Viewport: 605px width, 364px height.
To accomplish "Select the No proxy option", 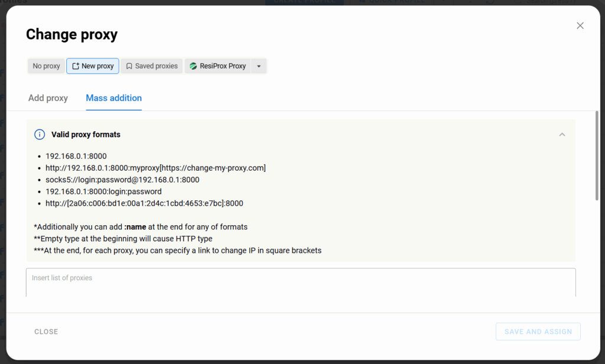I will [x=46, y=66].
